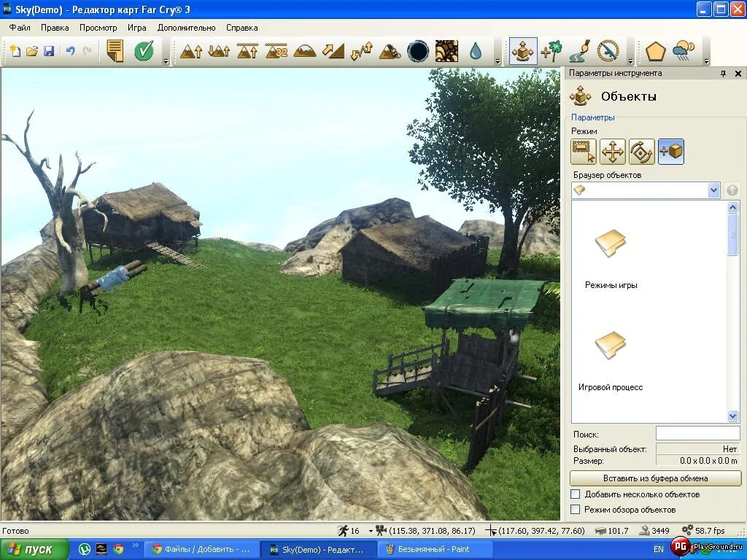
Task: Open the Правка menu
Action: (55, 28)
